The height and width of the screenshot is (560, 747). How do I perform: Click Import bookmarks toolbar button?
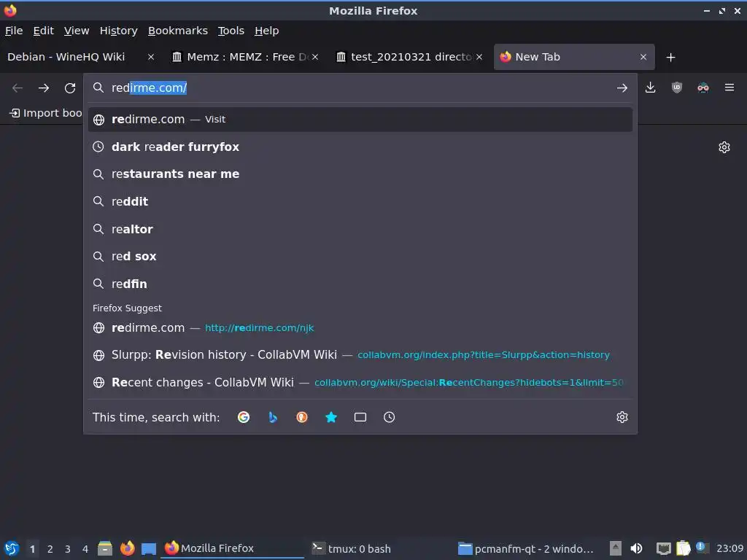[46, 113]
